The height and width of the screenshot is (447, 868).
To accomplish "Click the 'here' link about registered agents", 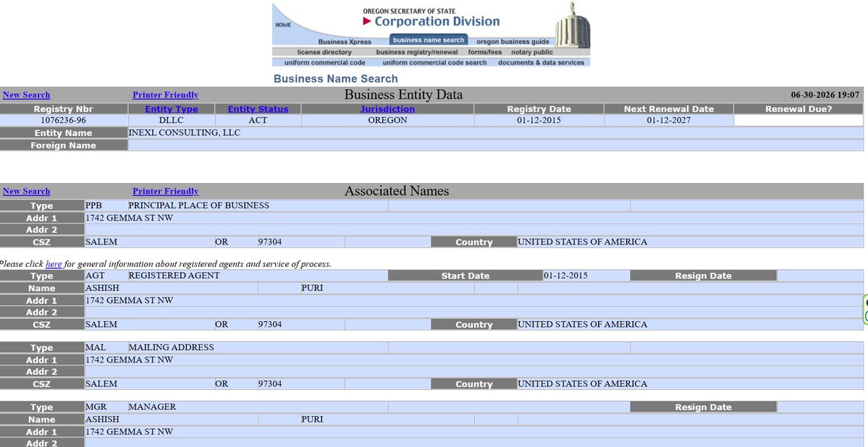I will pyautogui.click(x=53, y=264).
